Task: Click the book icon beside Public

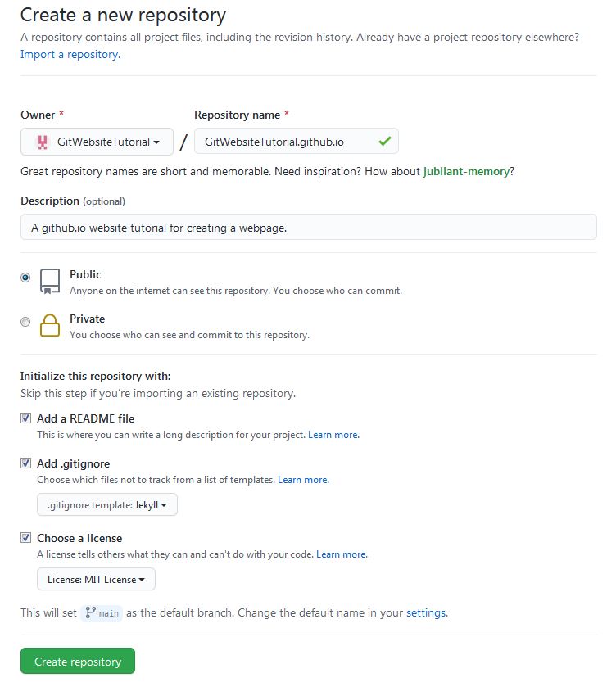Action: [x=50, y=281]
